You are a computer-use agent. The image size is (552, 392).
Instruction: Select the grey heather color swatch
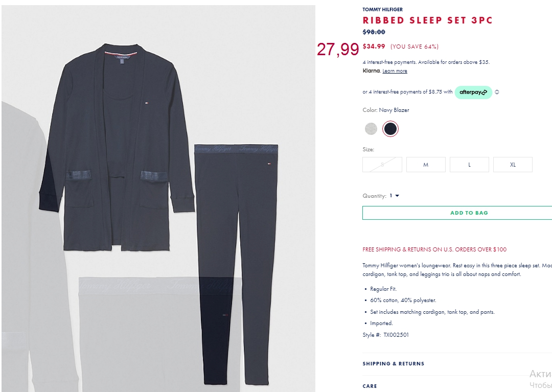pyautogui.click(x=371, y=129)
